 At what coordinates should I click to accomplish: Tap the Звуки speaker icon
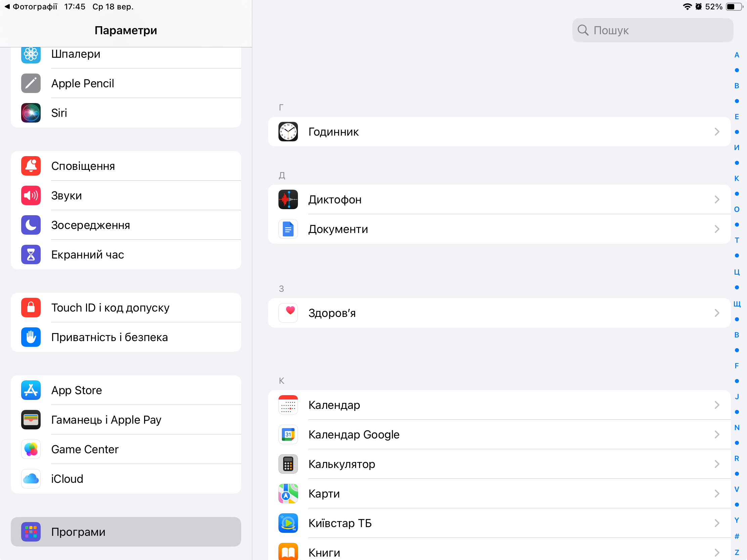(31, 195)
